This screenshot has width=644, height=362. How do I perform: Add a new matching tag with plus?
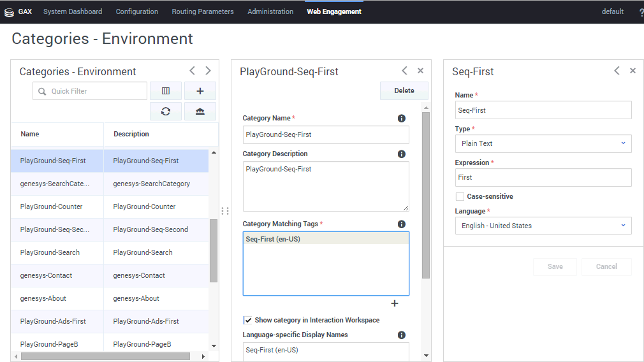(x=394, y=303)
